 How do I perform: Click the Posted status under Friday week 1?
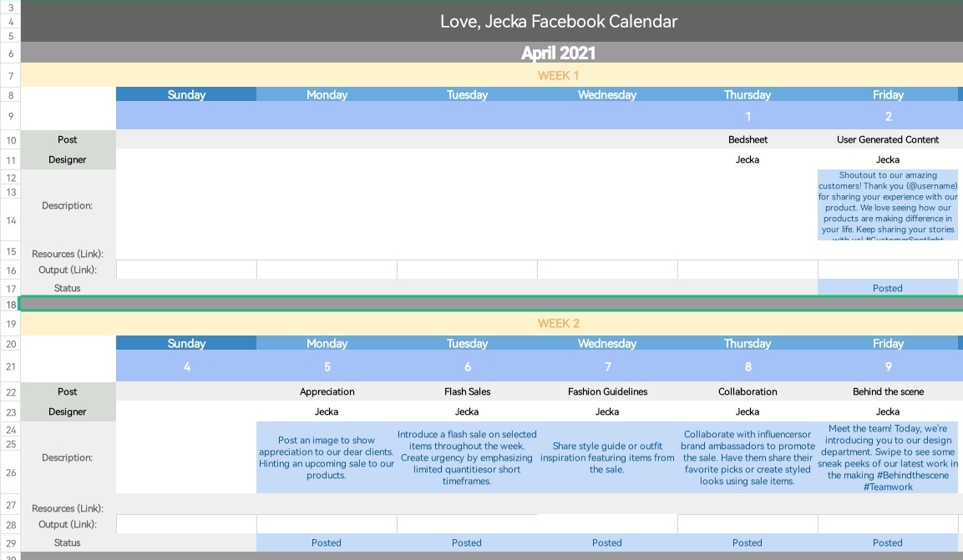click(888, 288)
